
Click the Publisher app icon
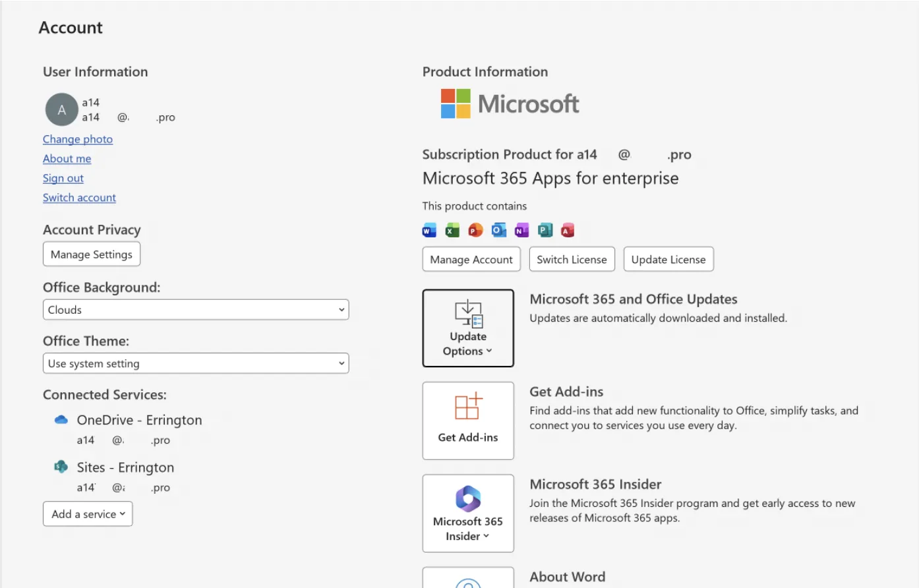pos(545,230)
